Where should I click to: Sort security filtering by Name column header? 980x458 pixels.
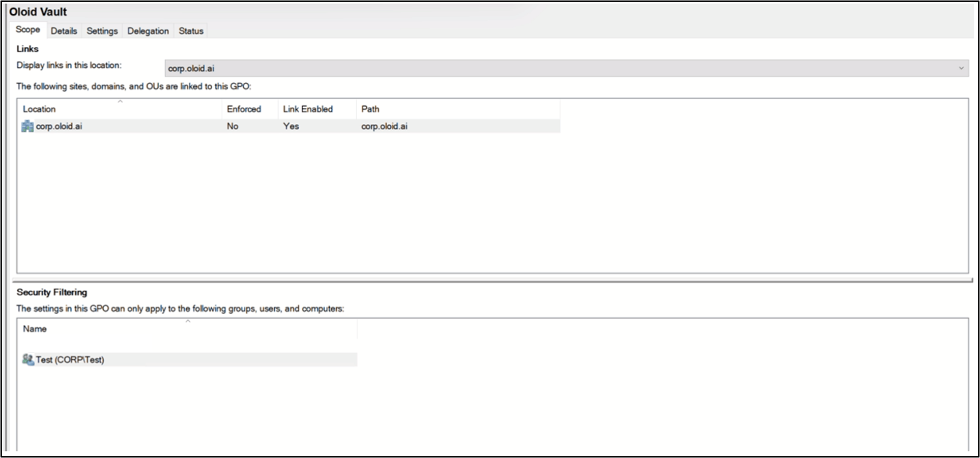(188, 329)
